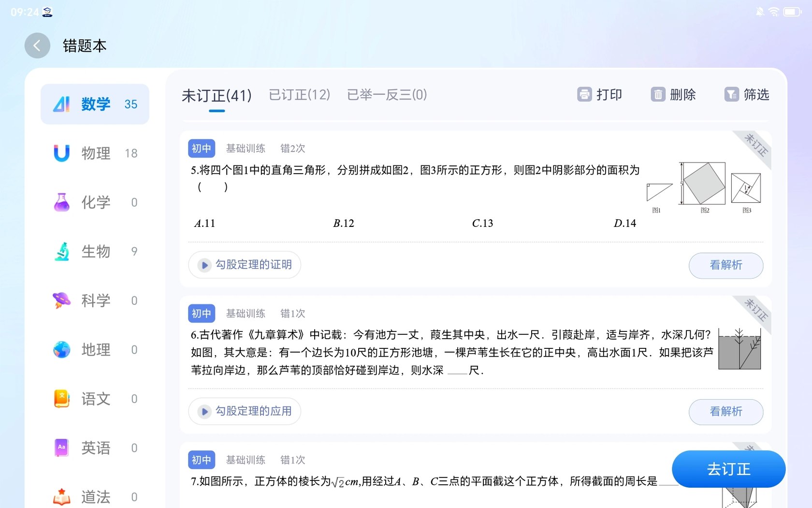This screenshot has width=812, height=508.
Task: Open the 英语 book icon
Action: 61,448
